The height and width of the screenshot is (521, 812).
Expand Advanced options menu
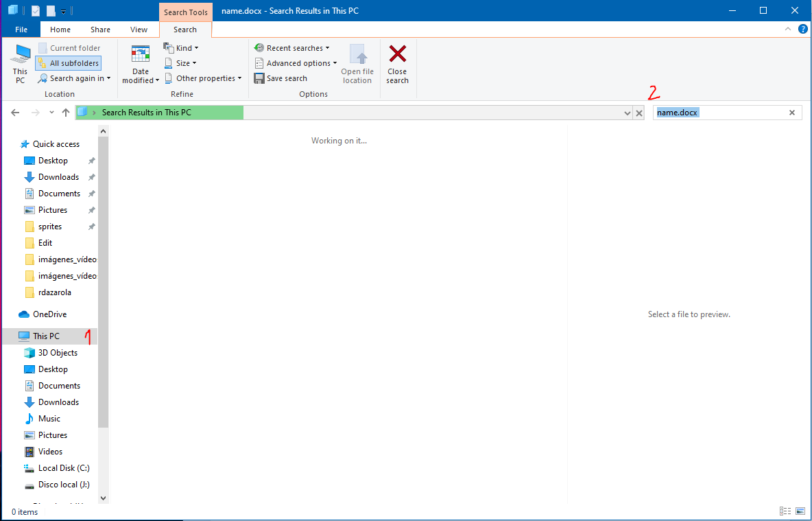[x=295, y=62]
